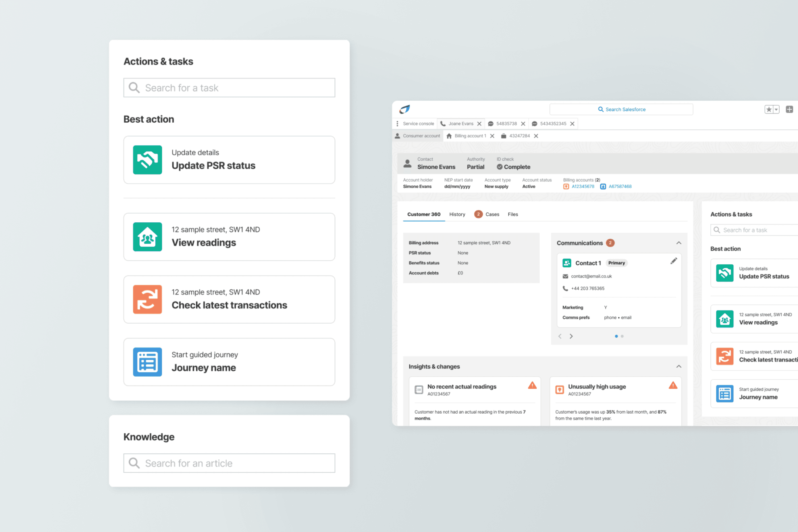
Task: Click the edit pencil icon on Contact 1
Action: (674, 261)
